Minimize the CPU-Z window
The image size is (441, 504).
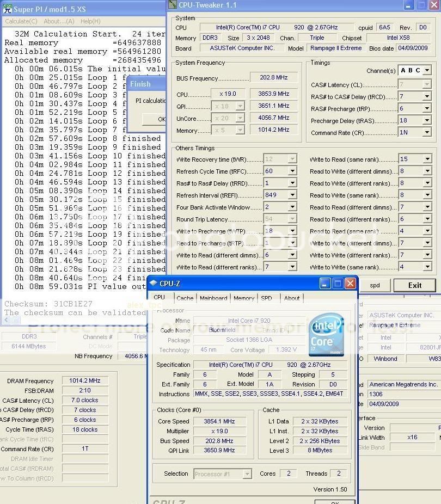325,284
